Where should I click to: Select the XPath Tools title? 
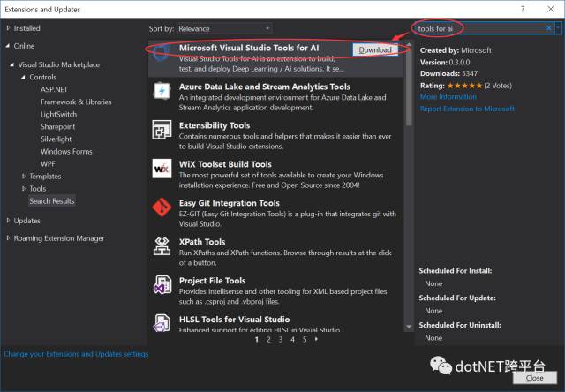click(x=202, y=242)
